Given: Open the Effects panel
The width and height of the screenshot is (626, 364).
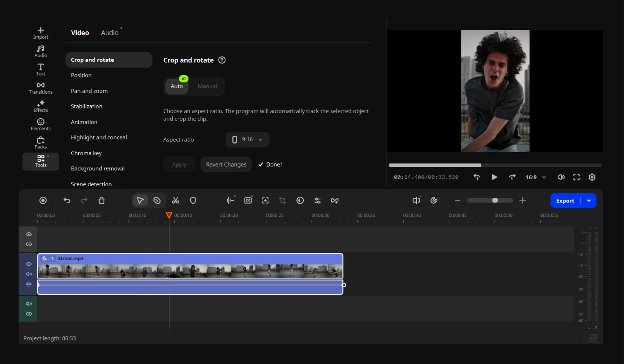Looking at the screenshot, I should tap(41, 106).
